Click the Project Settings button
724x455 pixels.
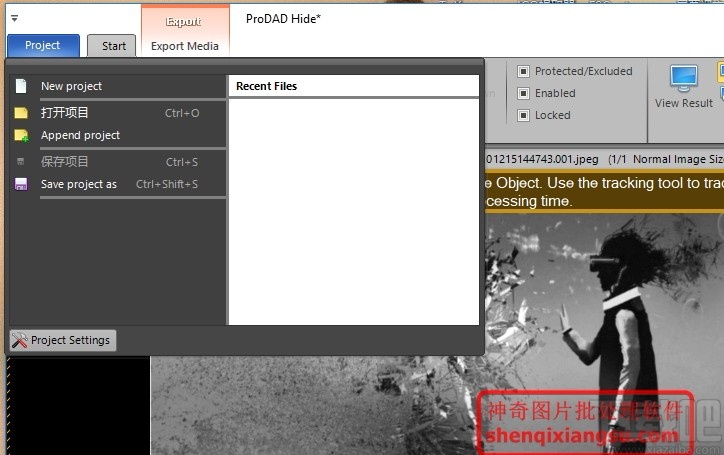[x=63, y=340]
